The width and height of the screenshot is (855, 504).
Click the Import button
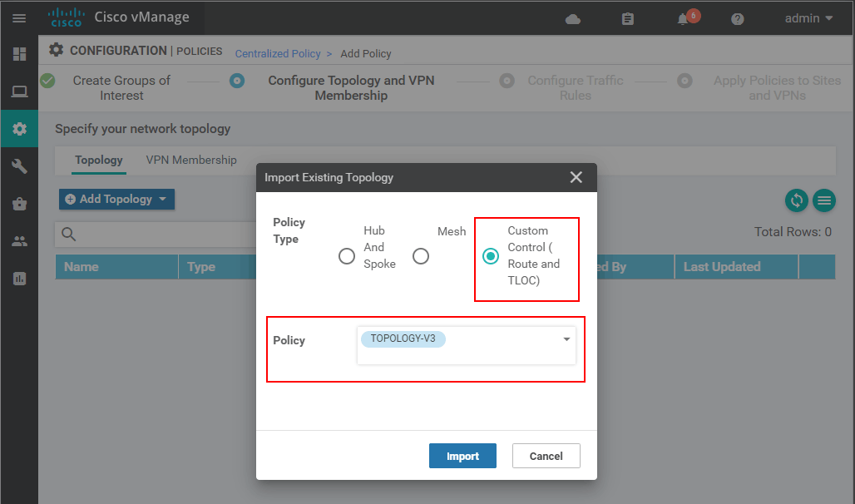(462, 456)
